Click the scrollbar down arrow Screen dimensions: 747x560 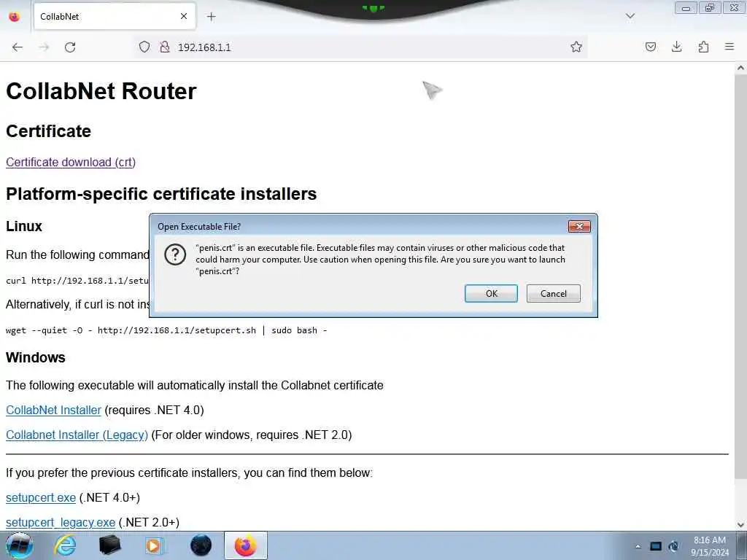point(741,525)
